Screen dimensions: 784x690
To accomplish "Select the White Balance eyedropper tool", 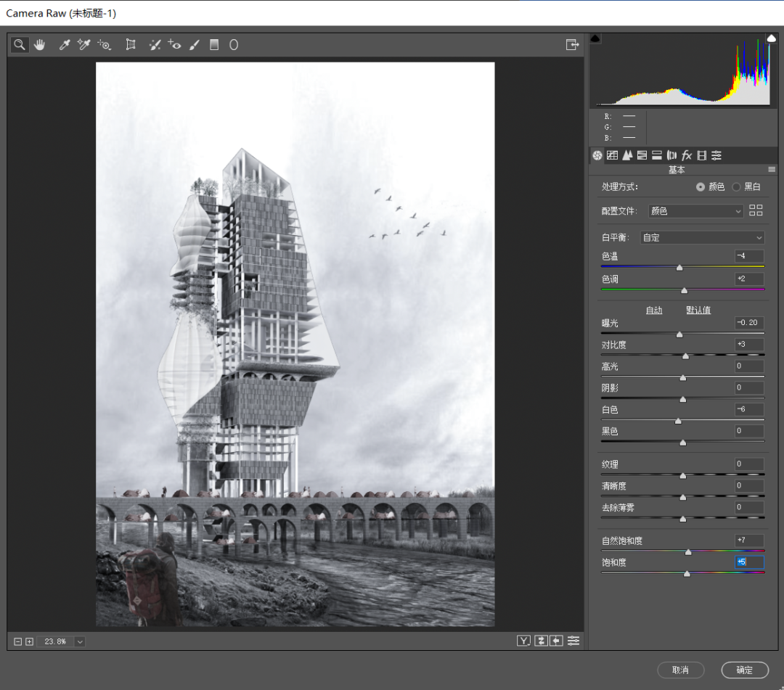I will tap(65, 45).
